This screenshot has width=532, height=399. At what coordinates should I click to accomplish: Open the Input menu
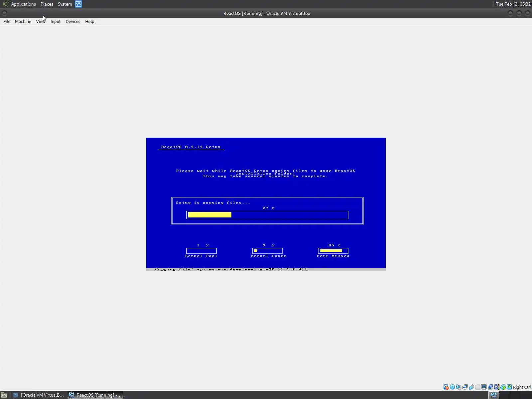56,22
